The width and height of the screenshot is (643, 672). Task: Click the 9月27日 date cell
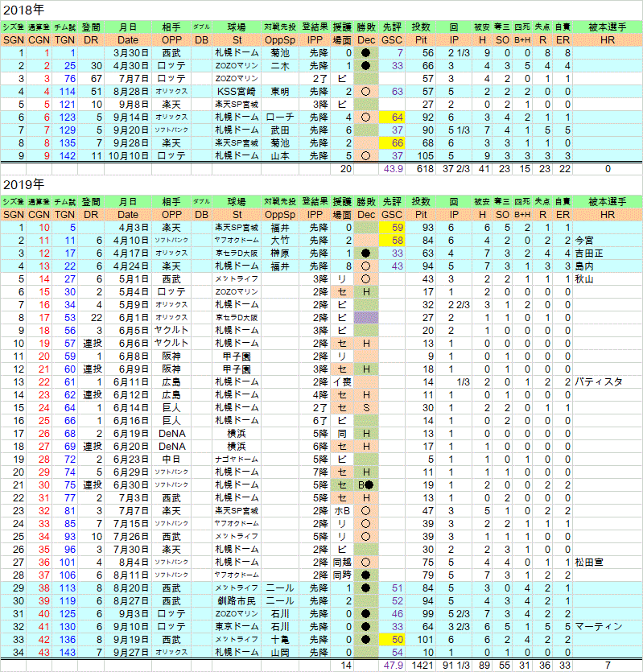coord(128,652)
